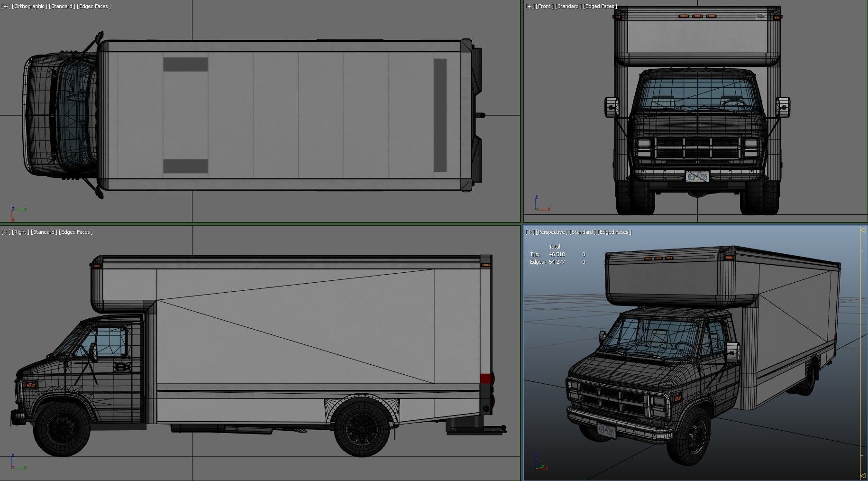Image resolution: width=868 pixels, height=481 pixels.
Task: Open the [Orthographic] view label menu
Action: point(29,6)
